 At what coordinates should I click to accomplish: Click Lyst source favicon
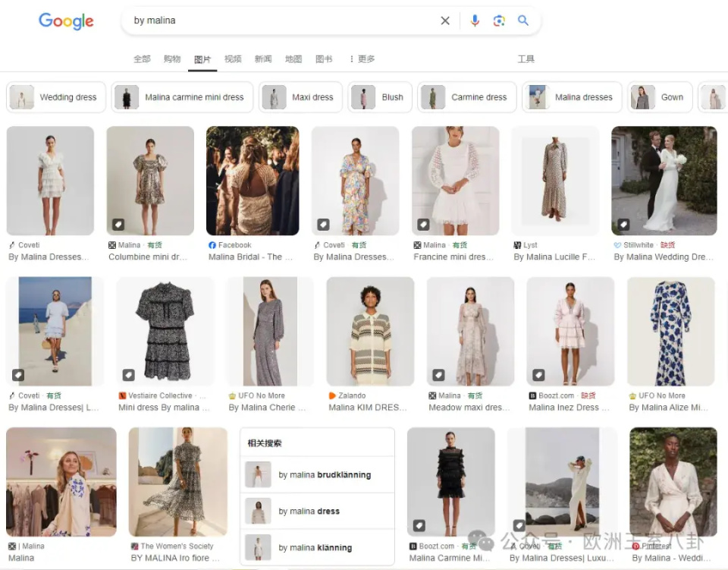point(517,245)
